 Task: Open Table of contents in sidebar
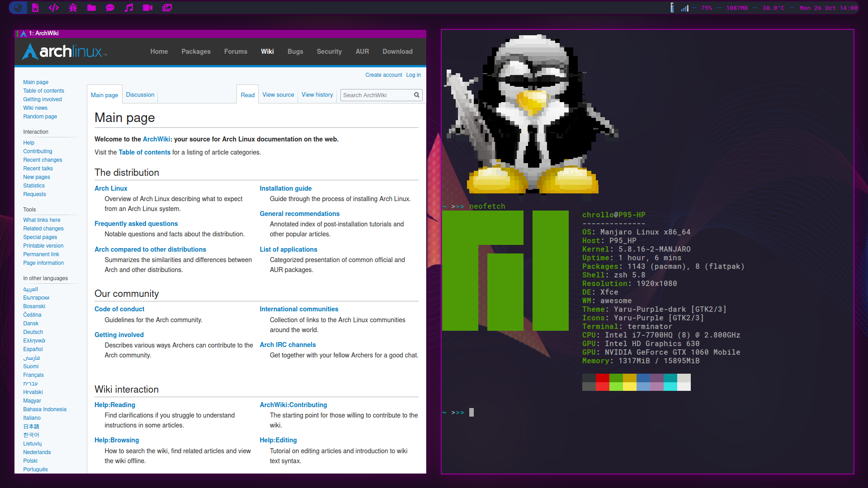click(x=43, y=91)
